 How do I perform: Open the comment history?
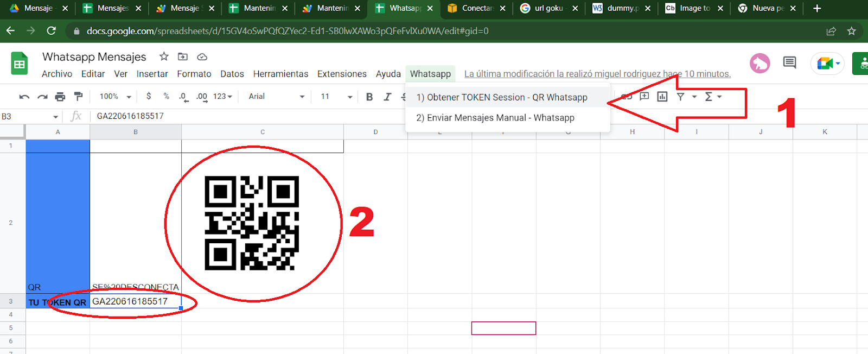tap(789, 63)
